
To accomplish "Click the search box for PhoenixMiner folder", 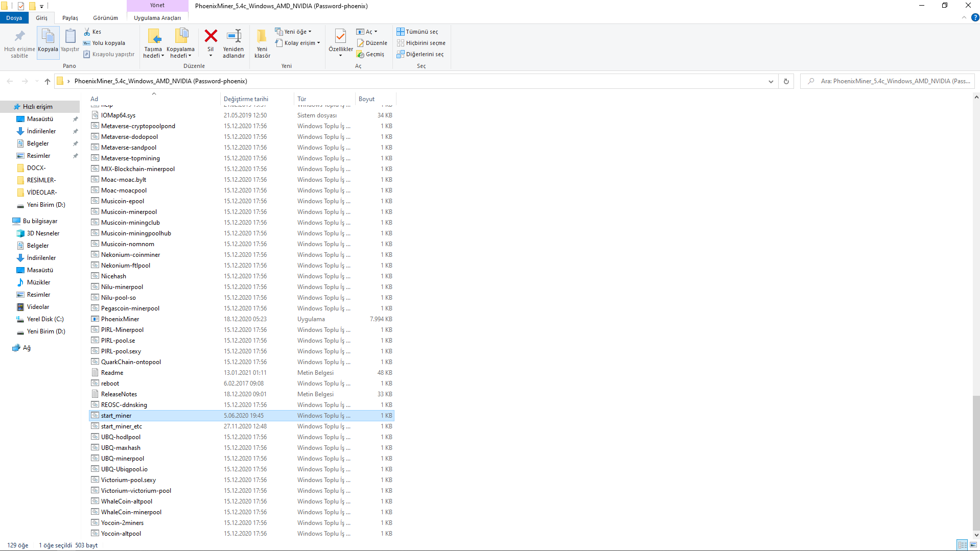I will pyautogui.click(x=888, y=81).
